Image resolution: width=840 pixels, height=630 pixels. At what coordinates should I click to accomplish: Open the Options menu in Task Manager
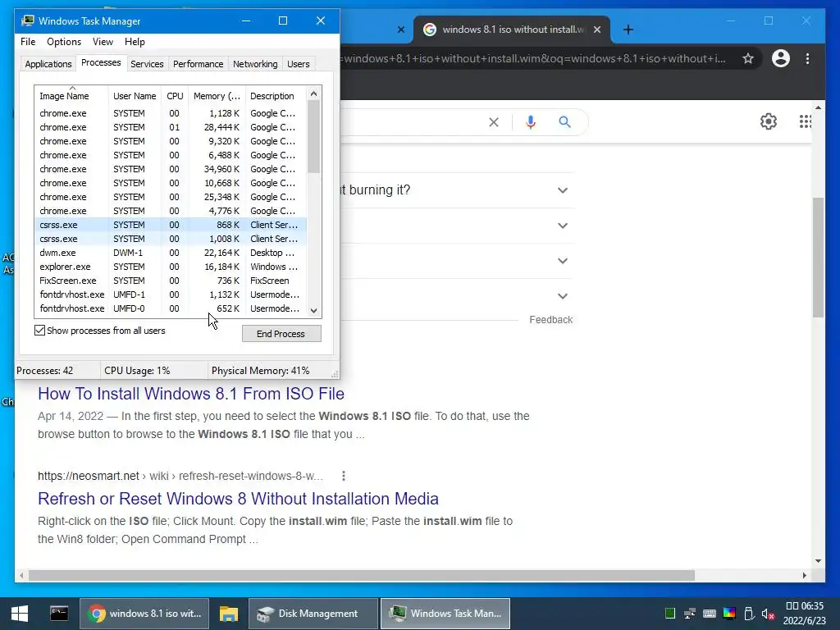tap(64, 42)
